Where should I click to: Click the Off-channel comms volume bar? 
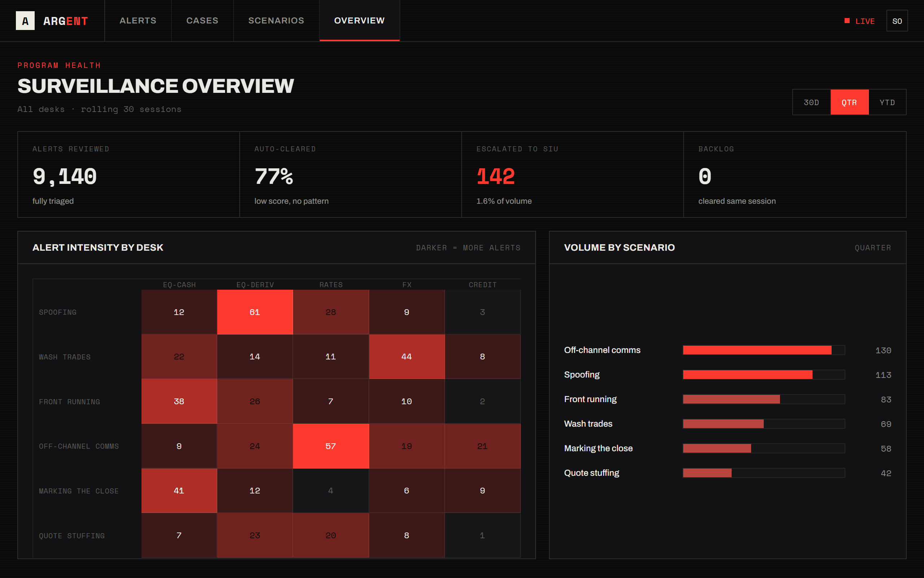pos(764,350)
